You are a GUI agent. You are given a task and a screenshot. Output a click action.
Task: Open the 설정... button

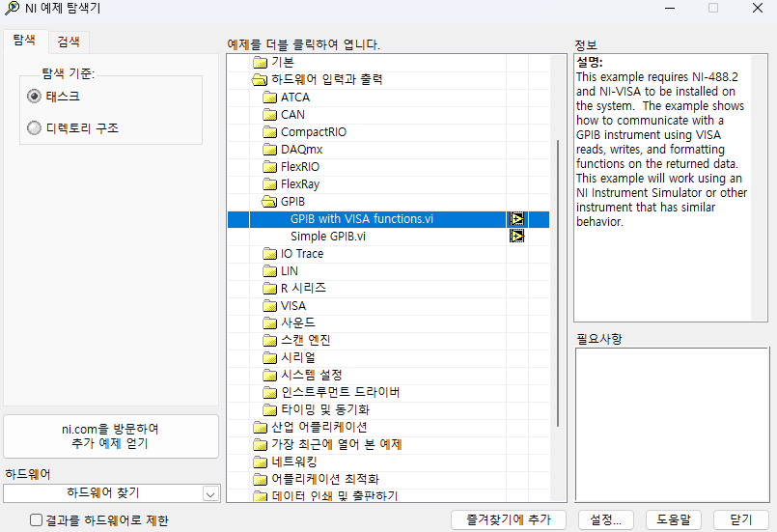(605, 519)
